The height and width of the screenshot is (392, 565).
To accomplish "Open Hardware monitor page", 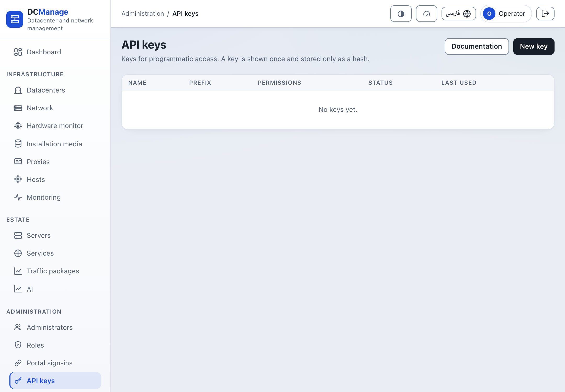I will pyautogui.click(x=55, y=126).
